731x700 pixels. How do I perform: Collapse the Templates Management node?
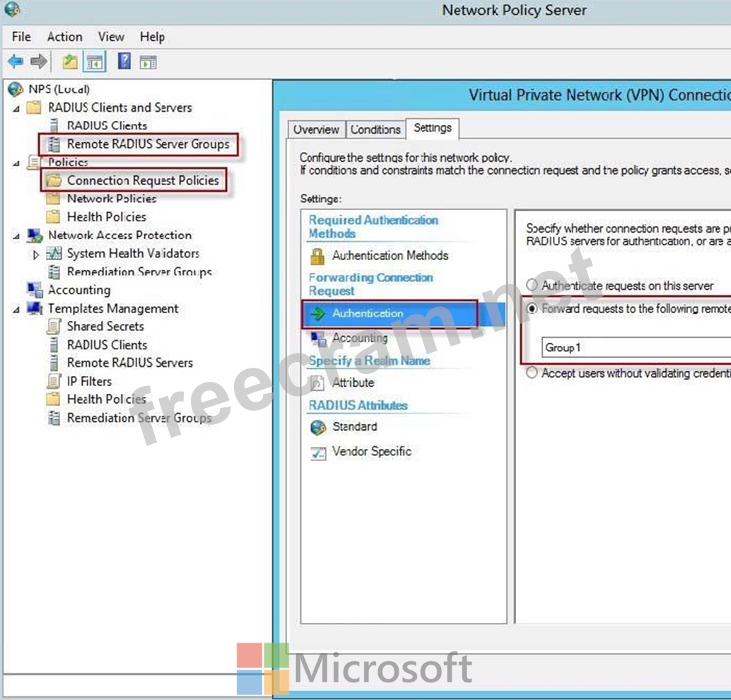point(16,309)
